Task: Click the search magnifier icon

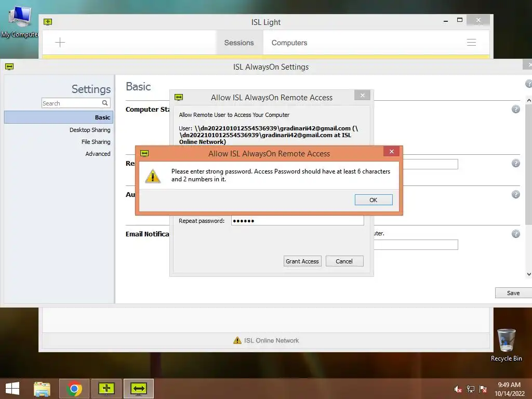Action: point(105,103)
